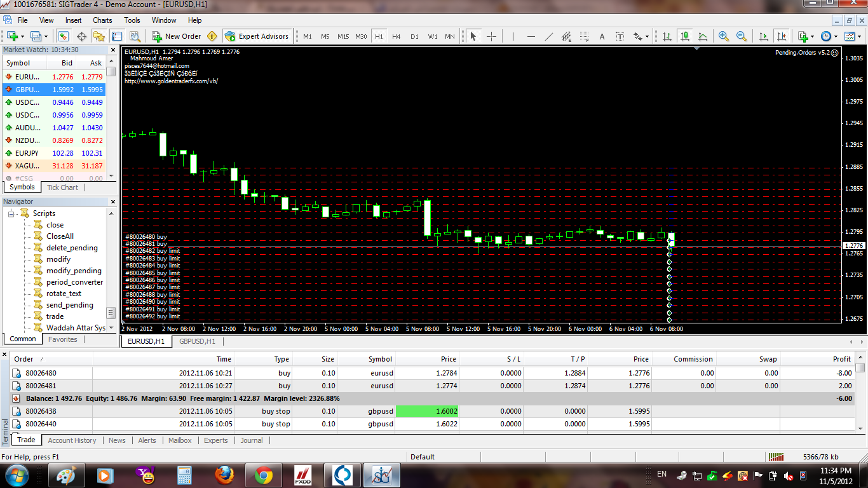Switch to Candlesticks chart display
Screen dimensions: 868x488
tap(685, 36)
